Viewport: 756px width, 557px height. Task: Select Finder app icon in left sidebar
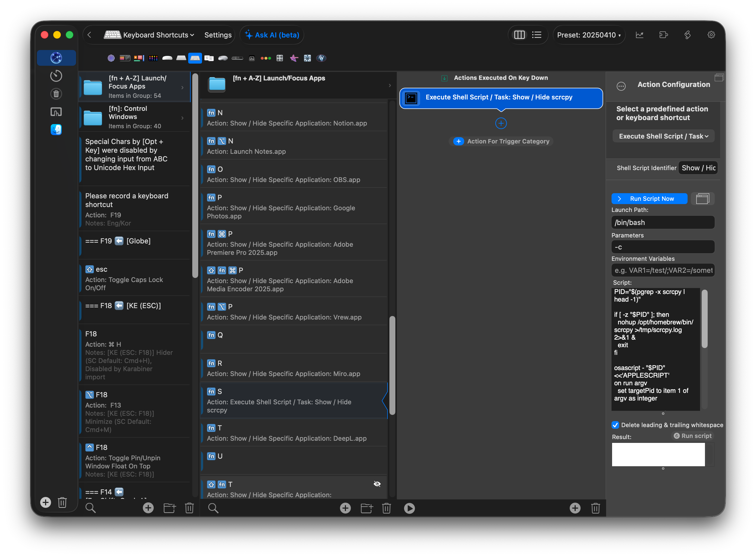click(x=56, y=130)
